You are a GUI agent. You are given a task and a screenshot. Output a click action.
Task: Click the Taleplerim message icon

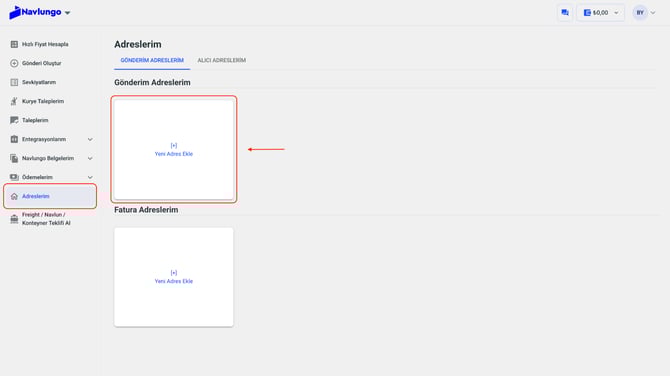14,120
